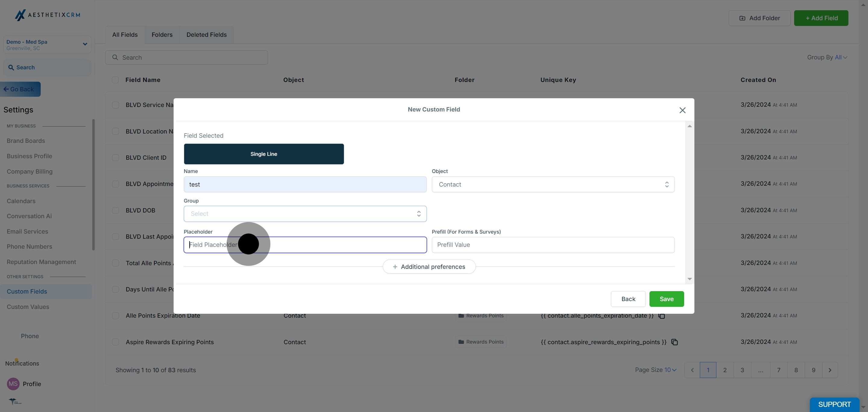Open the Folders tab
The image size is (868, 412).
(x=162, y=35)
